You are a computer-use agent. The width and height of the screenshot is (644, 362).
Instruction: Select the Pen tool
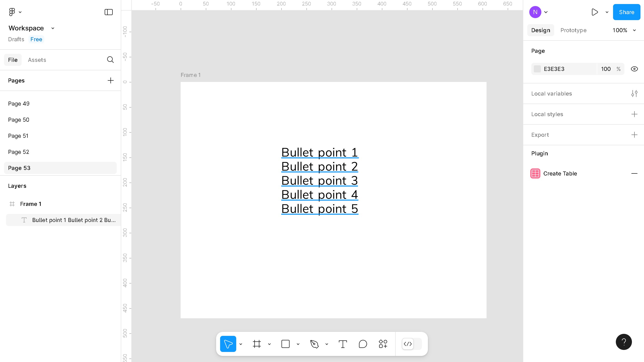315,344
